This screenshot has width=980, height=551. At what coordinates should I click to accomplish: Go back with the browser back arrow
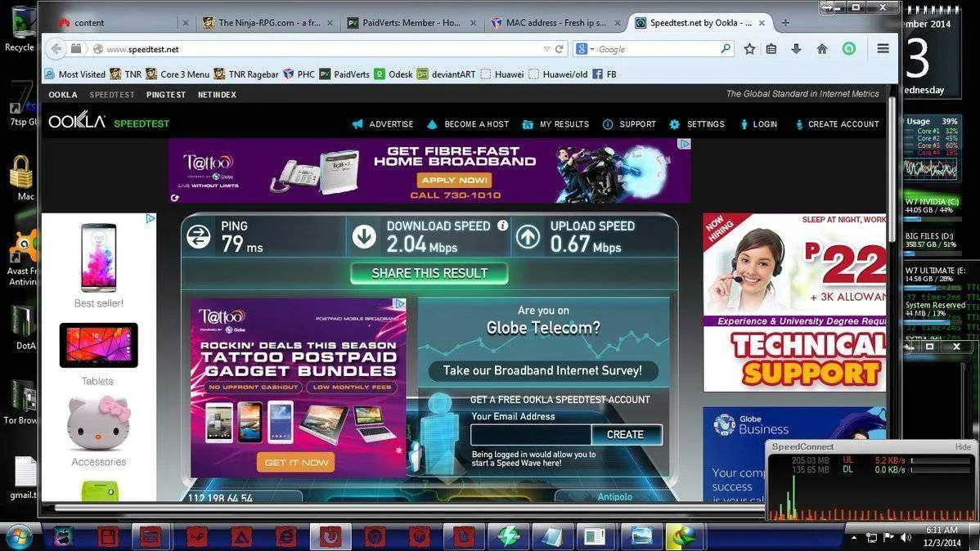[x=57, y=49]
